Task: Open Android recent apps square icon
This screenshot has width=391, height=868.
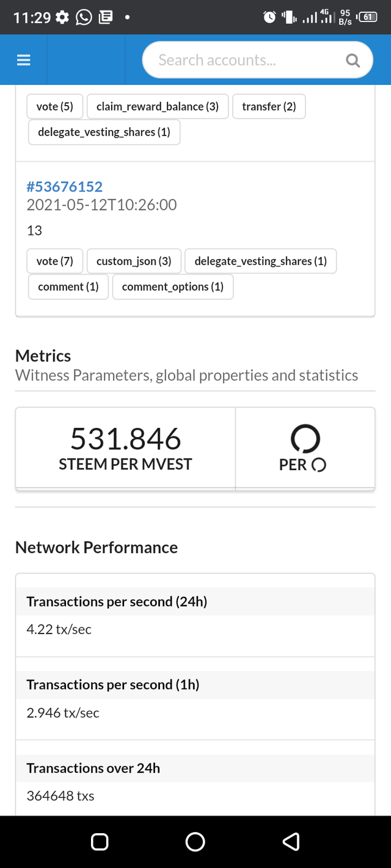Action: [x=100, y=842]
